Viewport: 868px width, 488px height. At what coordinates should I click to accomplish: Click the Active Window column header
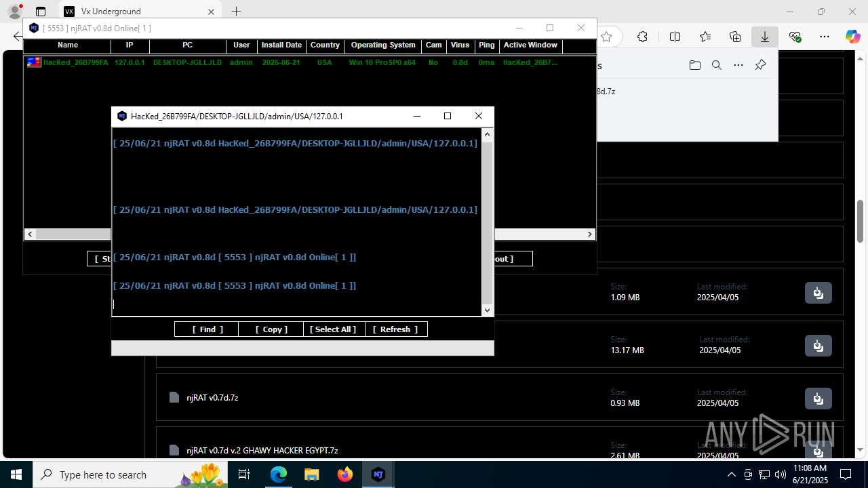(530, 45)
